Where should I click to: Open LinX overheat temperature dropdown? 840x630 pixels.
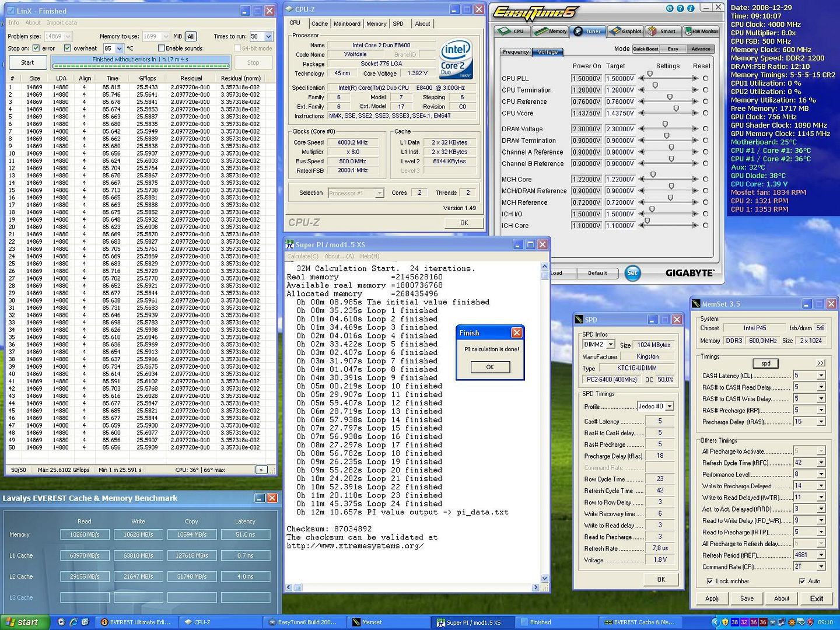120,48
